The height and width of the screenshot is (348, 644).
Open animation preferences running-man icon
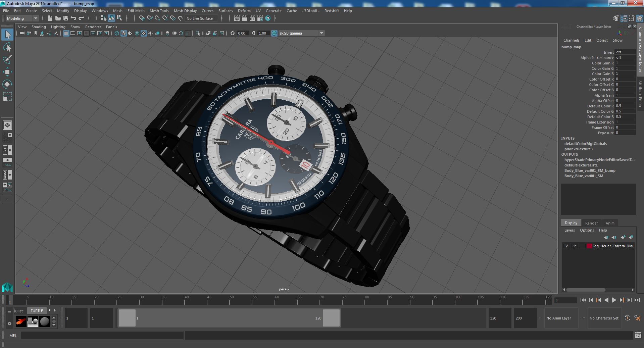(637, 318)
